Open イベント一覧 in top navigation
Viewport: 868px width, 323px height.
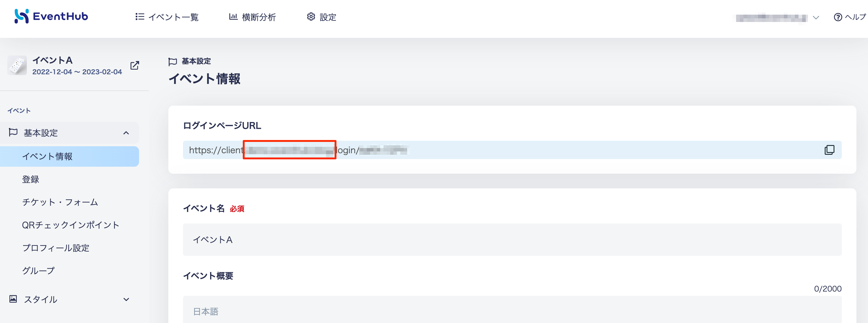tap(173, 17)
